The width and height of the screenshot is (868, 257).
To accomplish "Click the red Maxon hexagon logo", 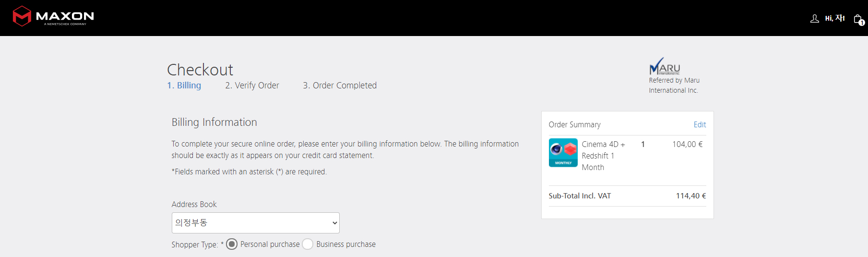I will (22, 16).
